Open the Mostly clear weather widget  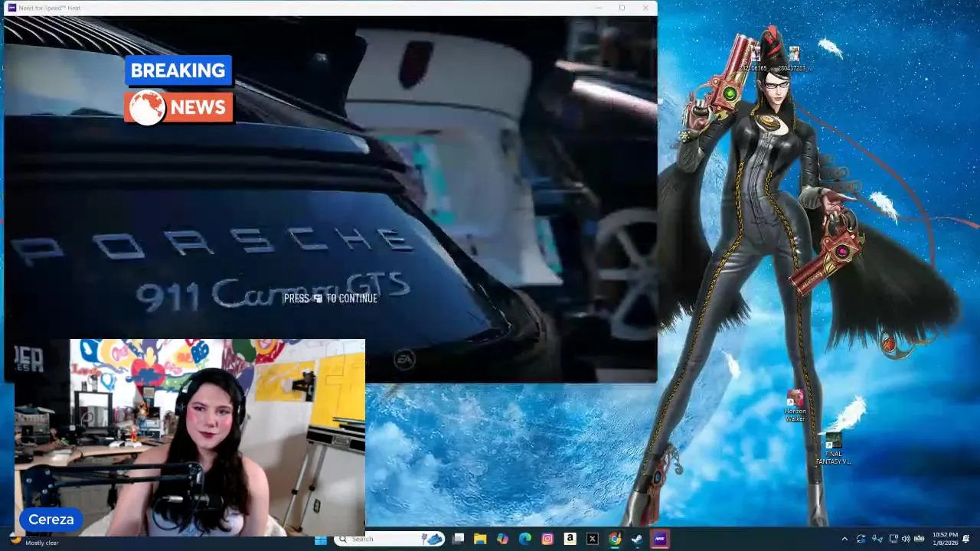click(34, 539)
